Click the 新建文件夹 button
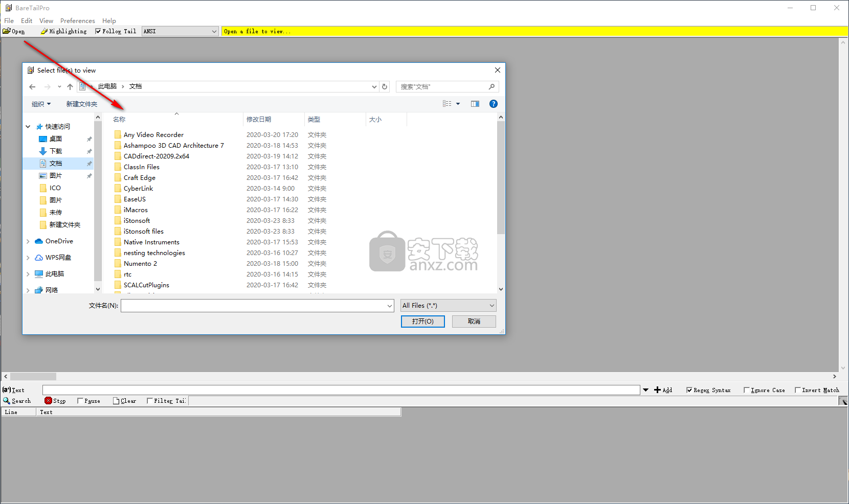The width and height of the screenshot is (849, 504). click(81, 104)
